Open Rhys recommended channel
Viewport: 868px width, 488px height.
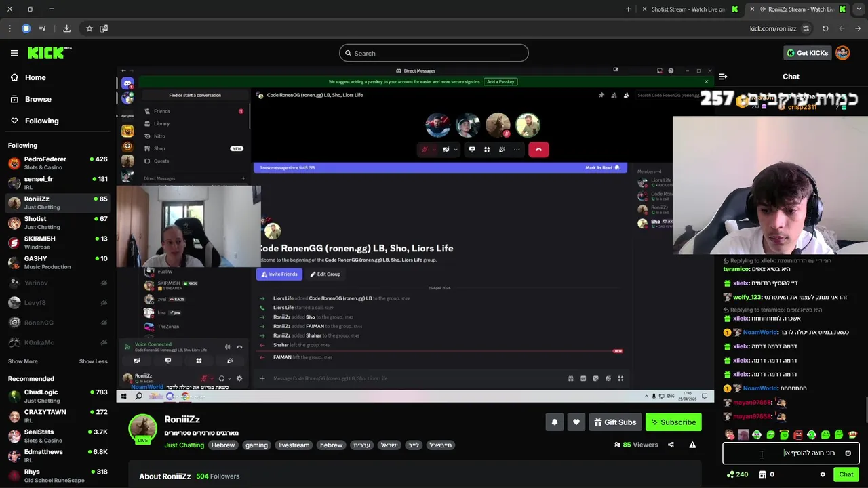[x=58, y=476]
